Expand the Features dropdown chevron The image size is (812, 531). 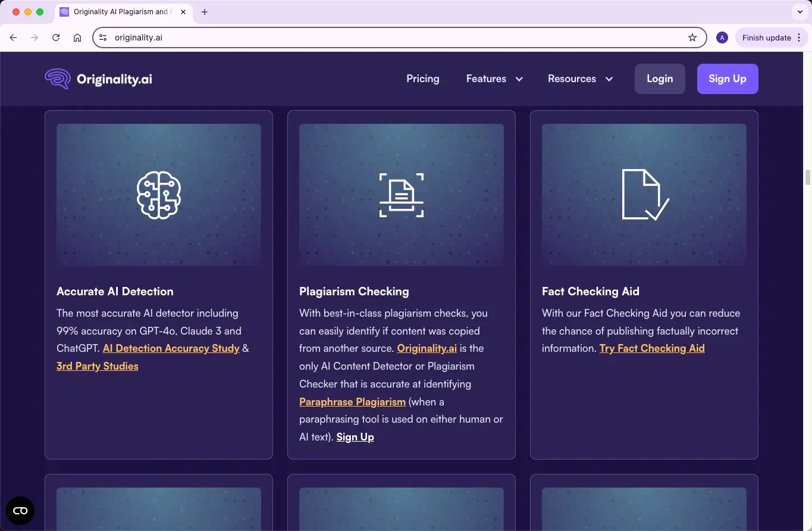pyautogui.click(x=519, y=79)
